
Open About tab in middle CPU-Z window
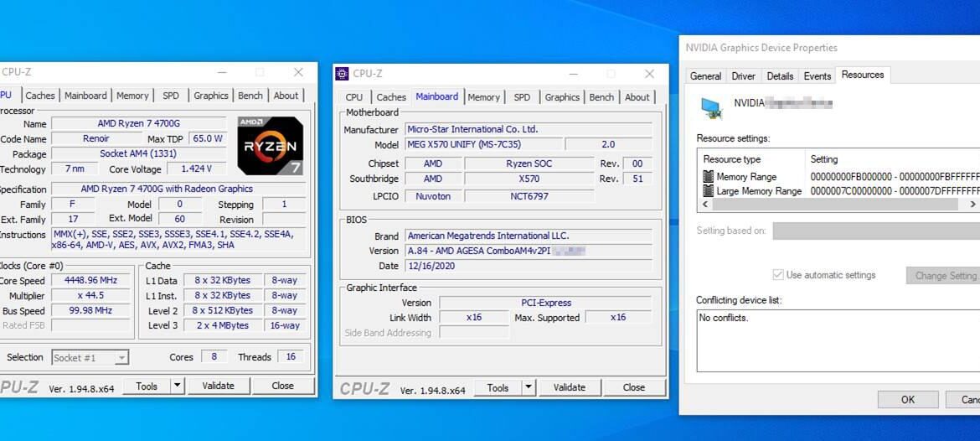tap(637, 97)
